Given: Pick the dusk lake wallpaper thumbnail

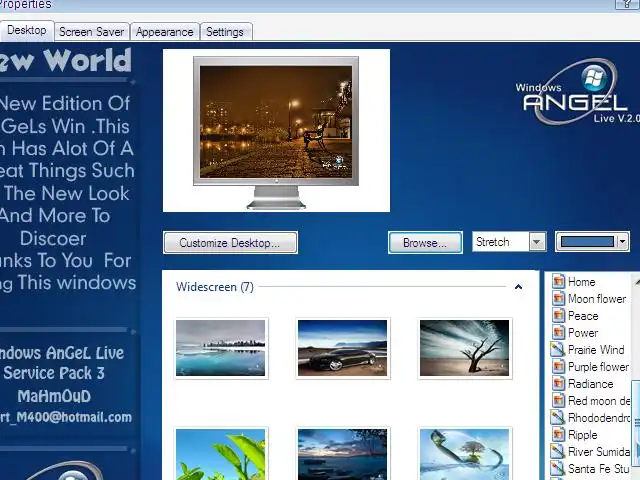Looking at the screenshot, I should pos(342,454).
